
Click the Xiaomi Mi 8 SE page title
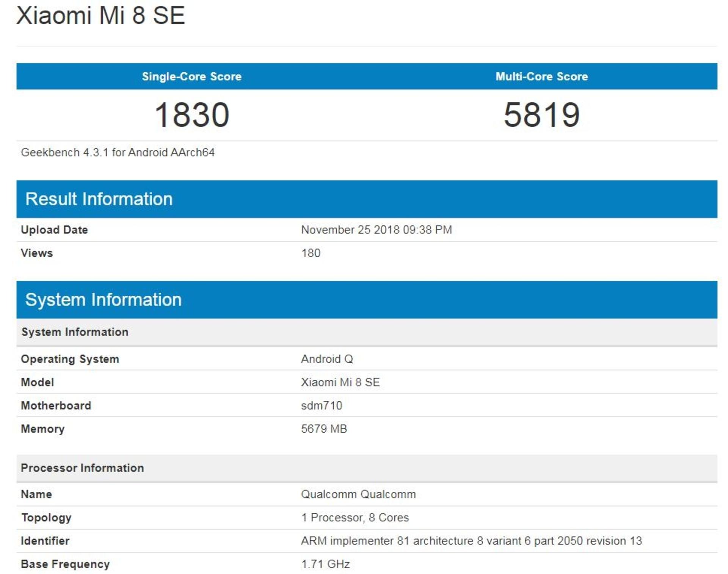(100, 16)
